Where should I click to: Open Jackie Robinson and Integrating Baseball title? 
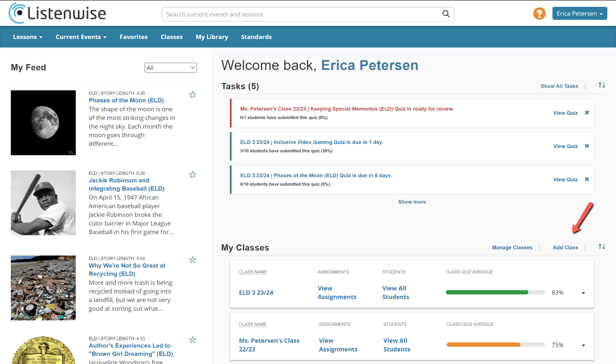(x=126, y=184)
